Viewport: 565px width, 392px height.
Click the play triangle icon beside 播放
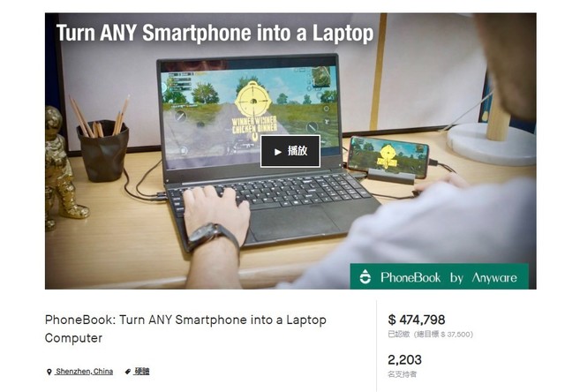(277, 152)
